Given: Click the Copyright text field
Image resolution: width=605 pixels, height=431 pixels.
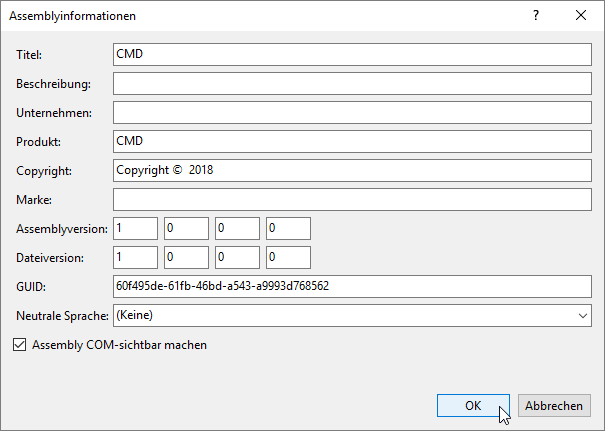Looking at the screenshot, I should click(x=352, y=170).
